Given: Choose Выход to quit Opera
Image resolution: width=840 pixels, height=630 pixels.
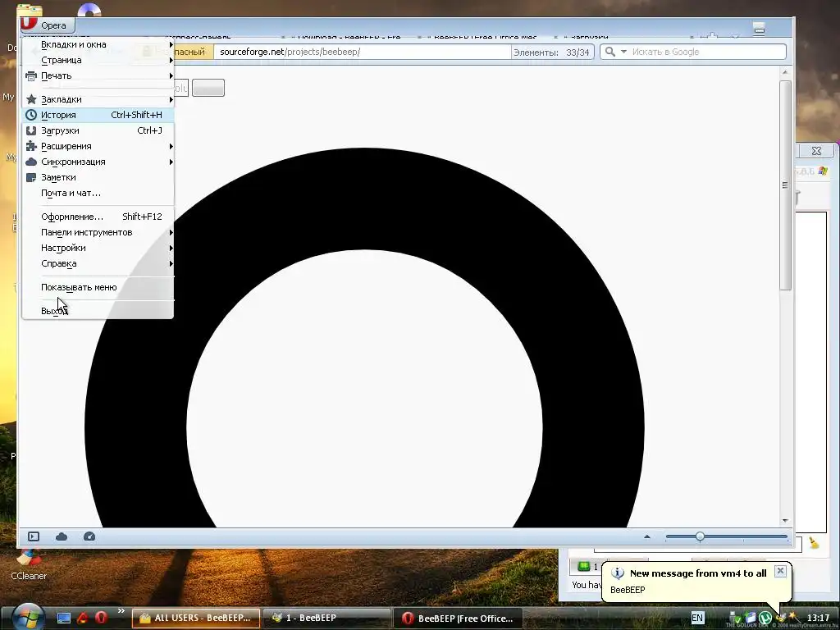Looking at the screenshot, I should 98,311.
